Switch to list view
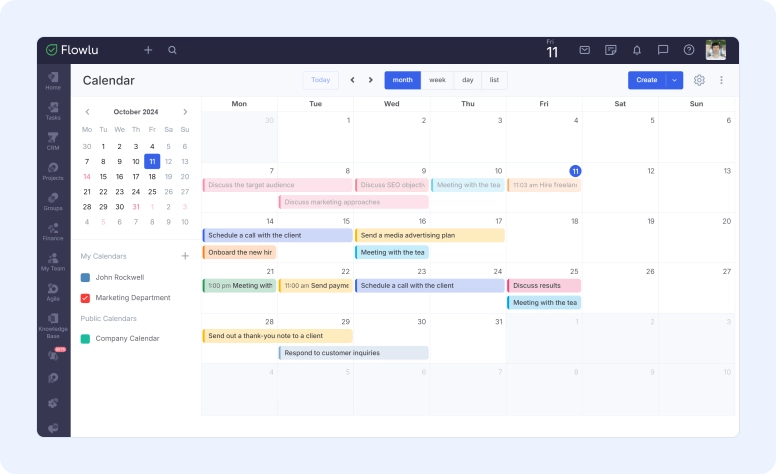This screenshot has width=776, height=474. (494, 80)
